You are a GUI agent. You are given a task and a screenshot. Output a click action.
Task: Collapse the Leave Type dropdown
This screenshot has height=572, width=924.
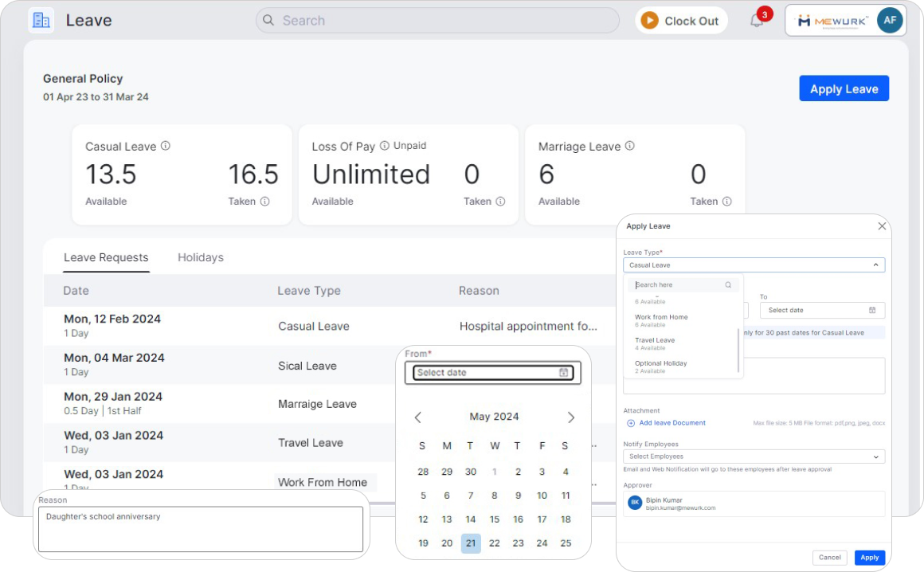(875, 265)
